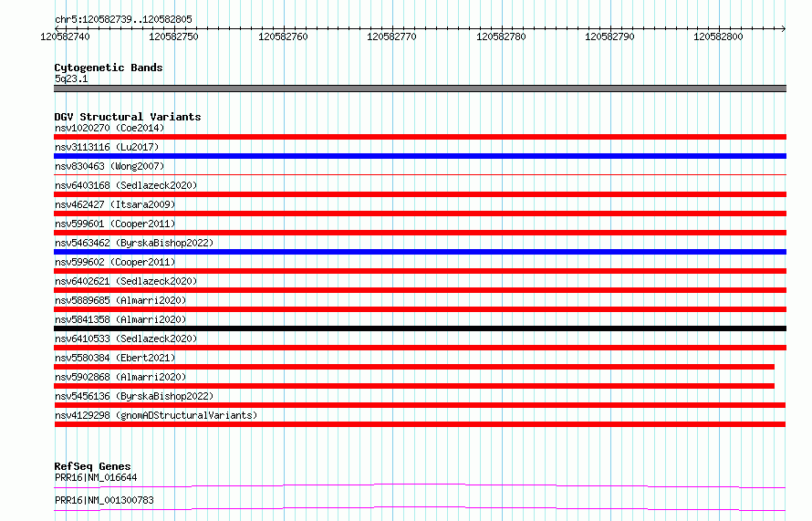Open variant nsv830463 (Wong2007) label
Viewport: 812px width, 521px height.
(109, 166)
